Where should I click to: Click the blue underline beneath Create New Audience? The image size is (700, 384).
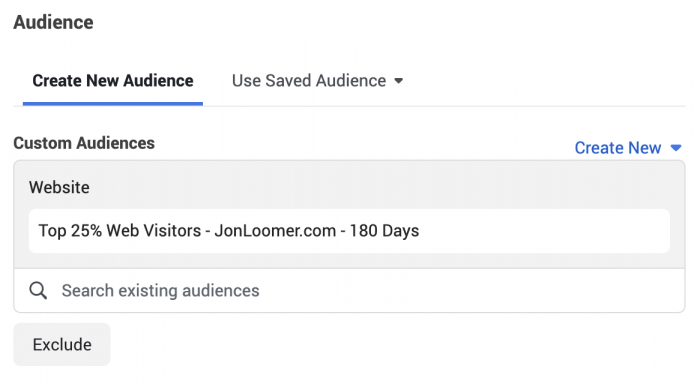pos(113,104)
